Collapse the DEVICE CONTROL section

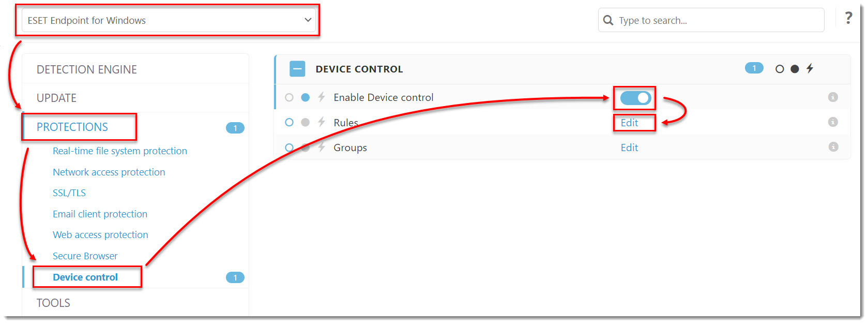pos(297,69)
